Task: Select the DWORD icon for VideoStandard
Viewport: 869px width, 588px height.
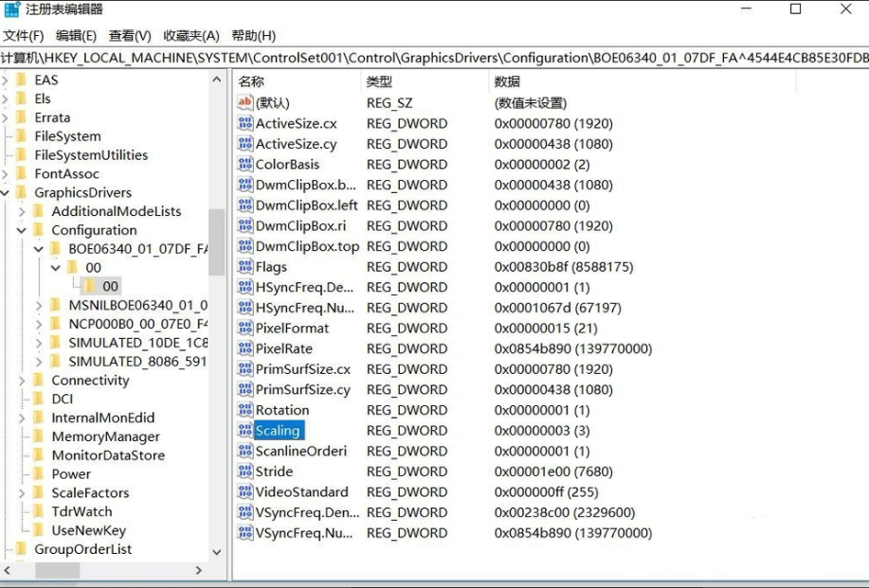Action: pos(247,491)
